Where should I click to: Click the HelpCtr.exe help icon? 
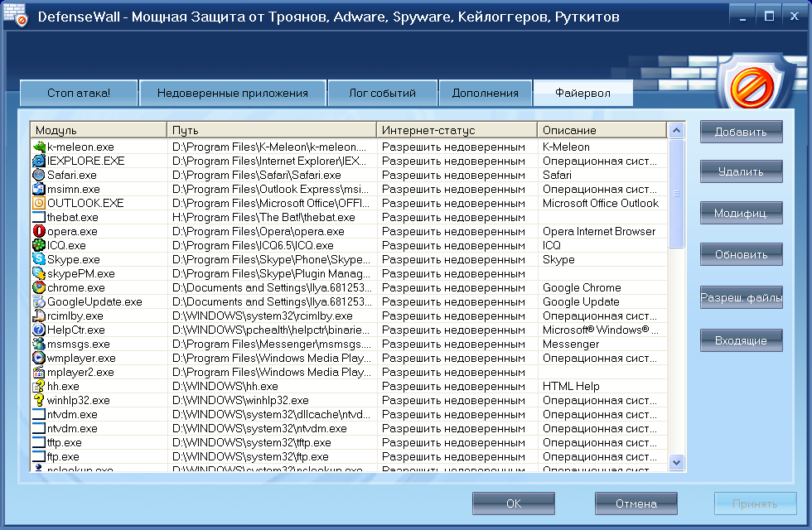click(39, 330)
